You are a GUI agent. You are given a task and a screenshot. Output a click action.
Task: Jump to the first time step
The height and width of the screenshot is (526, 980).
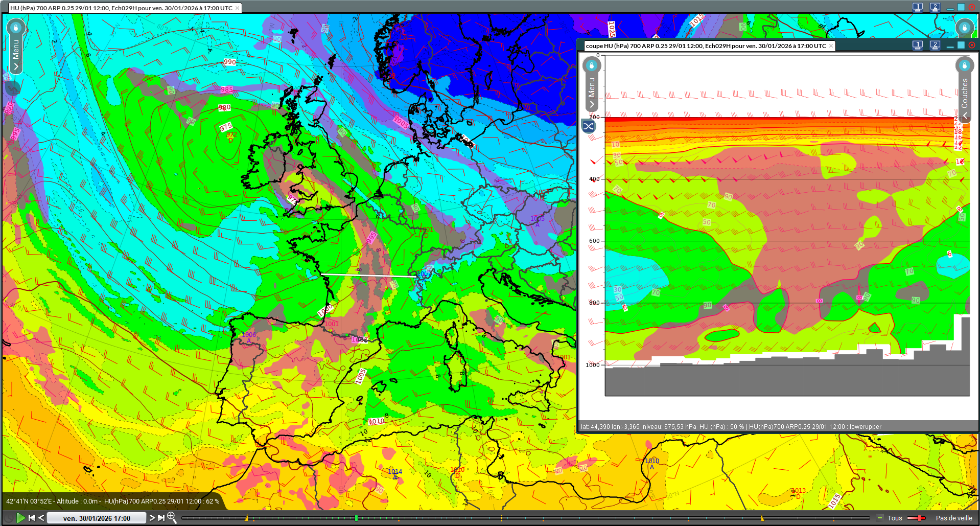(x=32, y=518)
